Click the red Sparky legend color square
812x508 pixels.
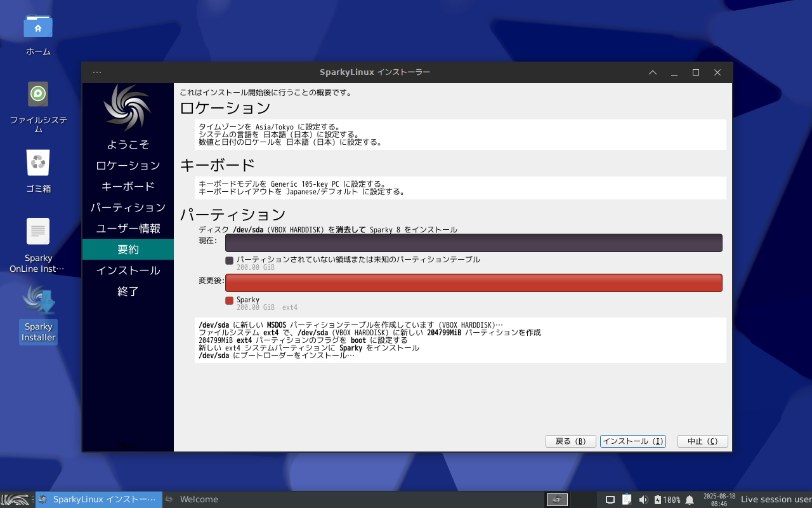click(x=229, y=300)
